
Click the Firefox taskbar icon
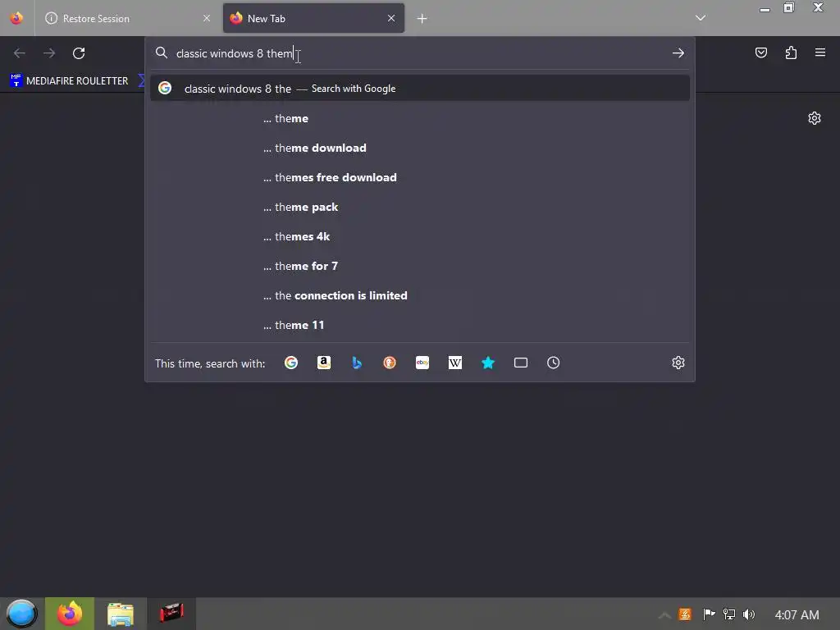click(70, 614)
